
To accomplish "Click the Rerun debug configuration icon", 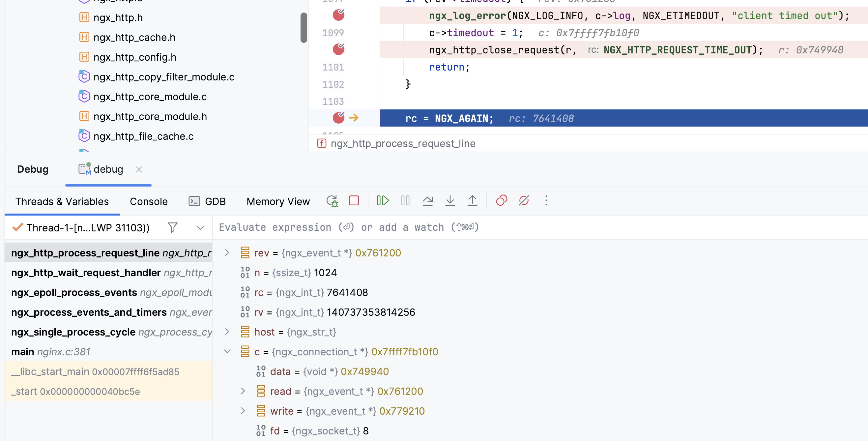I will (x=332, y=201).
